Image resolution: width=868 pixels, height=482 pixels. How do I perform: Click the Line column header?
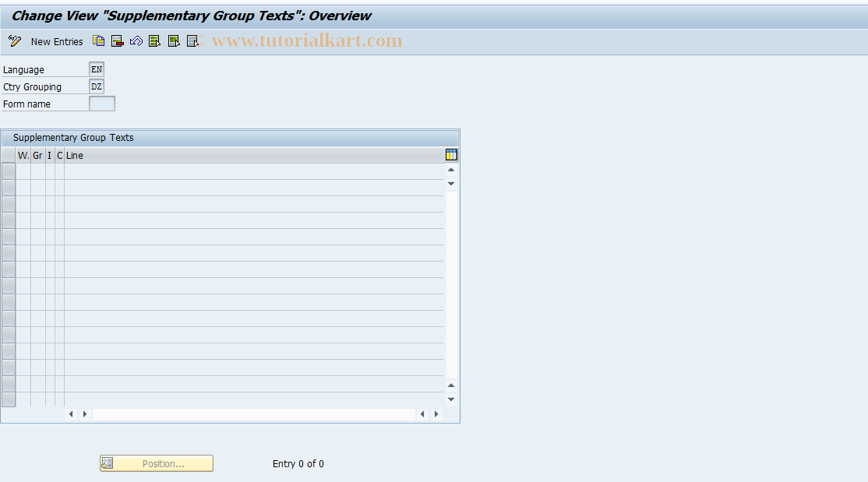[x=254, y=156]
